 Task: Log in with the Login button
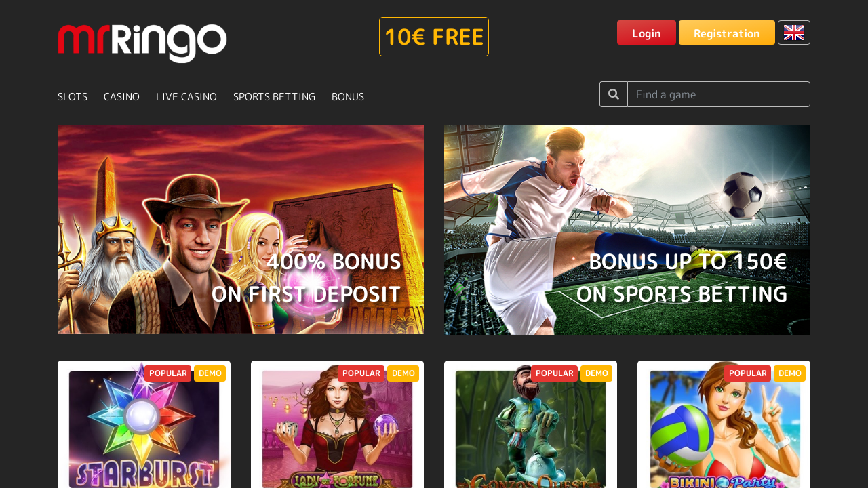click(x=646, y=33)
